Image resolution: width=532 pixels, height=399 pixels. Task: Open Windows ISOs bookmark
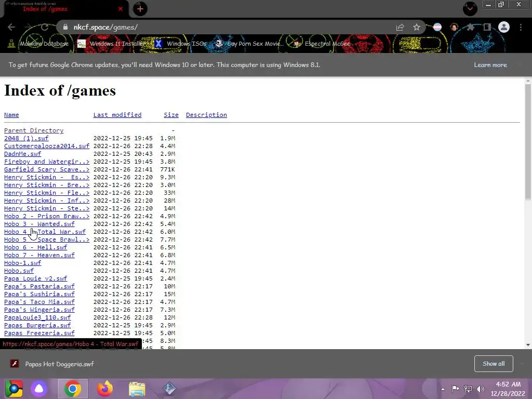[180, 44]
